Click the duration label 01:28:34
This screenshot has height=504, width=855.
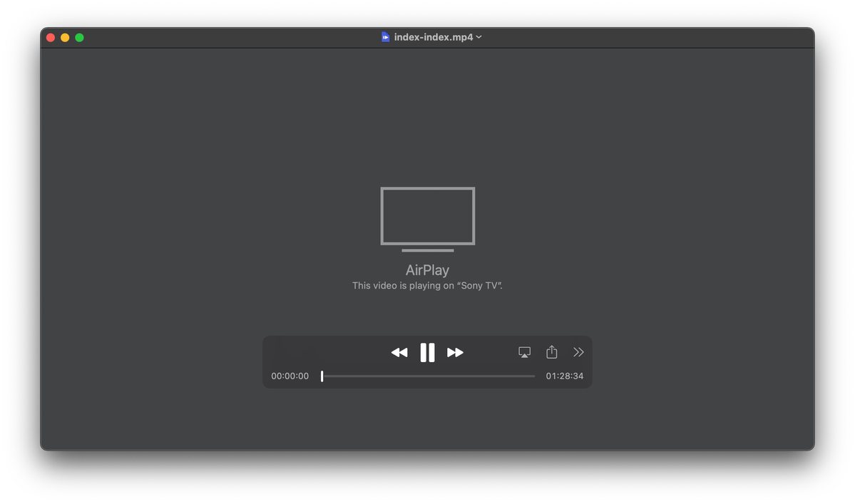[565, 376]
